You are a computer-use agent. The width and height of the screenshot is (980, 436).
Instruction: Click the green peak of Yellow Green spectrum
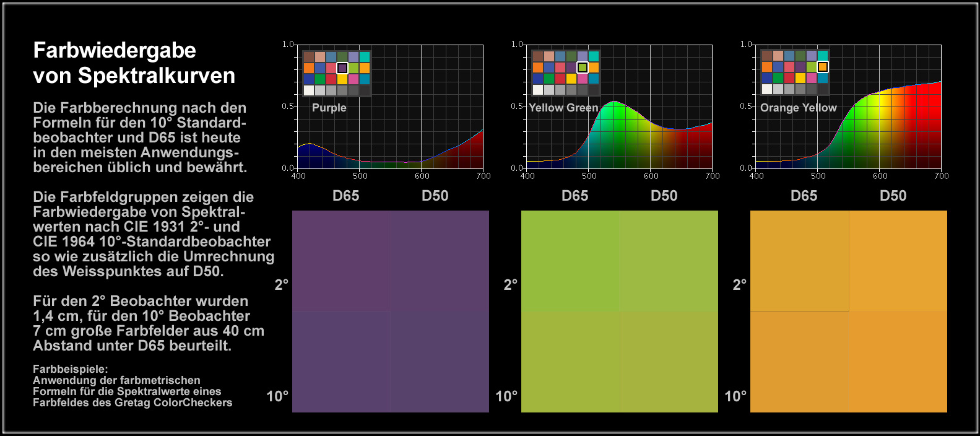(614, 104)
